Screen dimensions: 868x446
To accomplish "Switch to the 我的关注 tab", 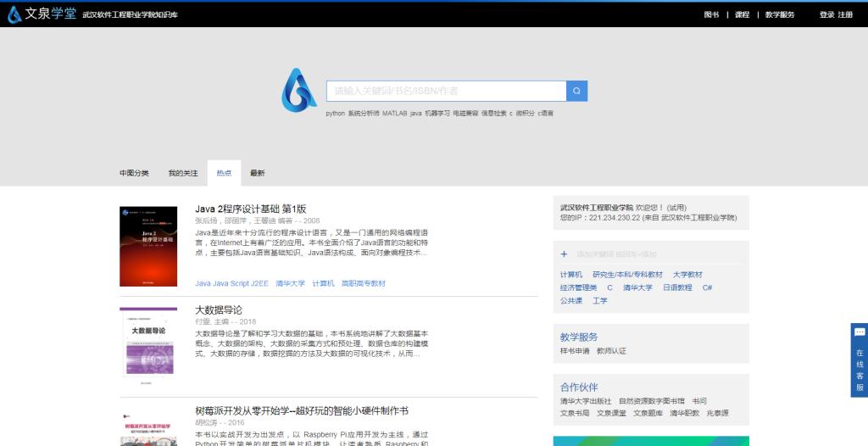I will 183,173.
